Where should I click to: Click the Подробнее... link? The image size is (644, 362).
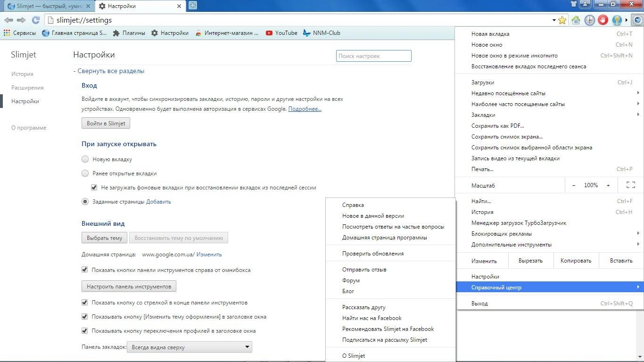[305, 109]
